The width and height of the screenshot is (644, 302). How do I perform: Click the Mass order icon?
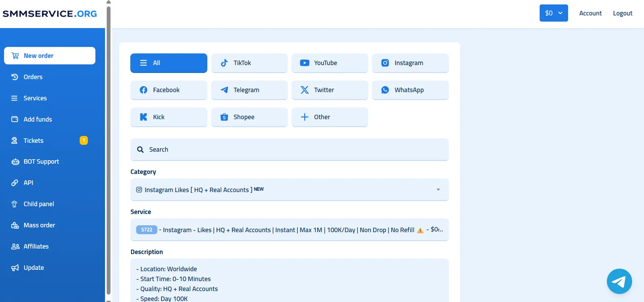pyautogui.click(x=15, y=225)
